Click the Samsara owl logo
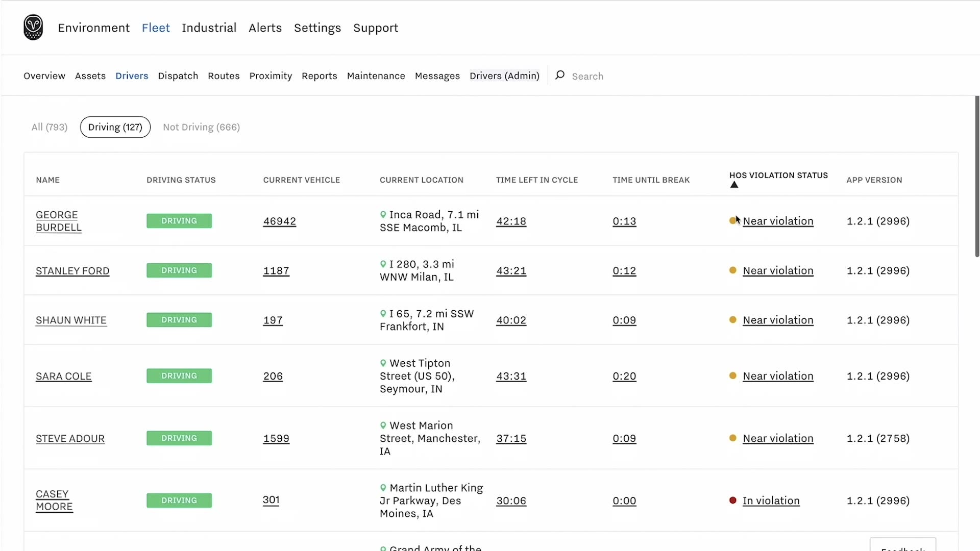Image resolution: width=980 pixels, height=551 pixels. (x=33, y=27)
